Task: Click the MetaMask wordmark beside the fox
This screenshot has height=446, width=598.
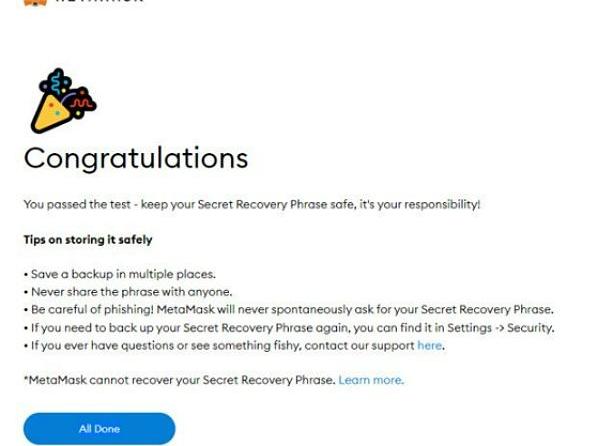Action: (100, 2)
